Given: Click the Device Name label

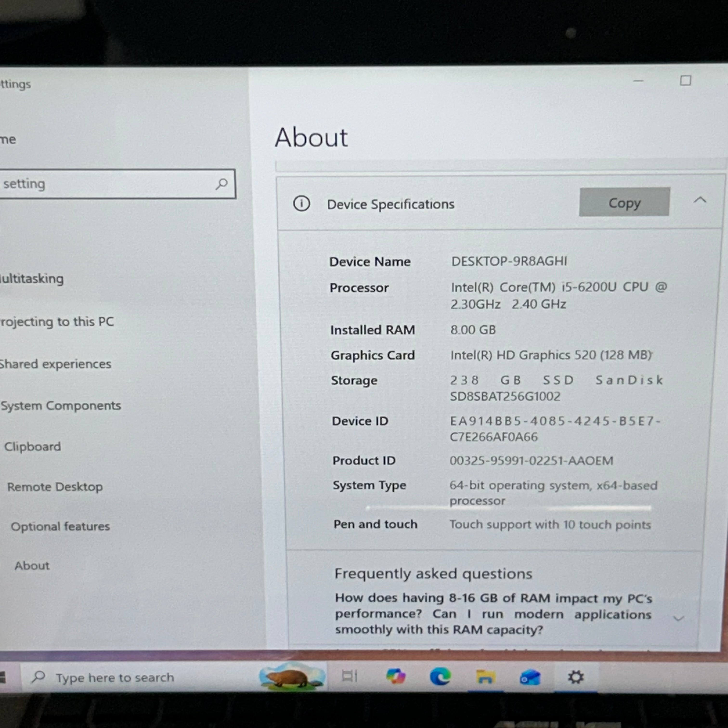Looking at the screenshot, I should coord(370,261).
